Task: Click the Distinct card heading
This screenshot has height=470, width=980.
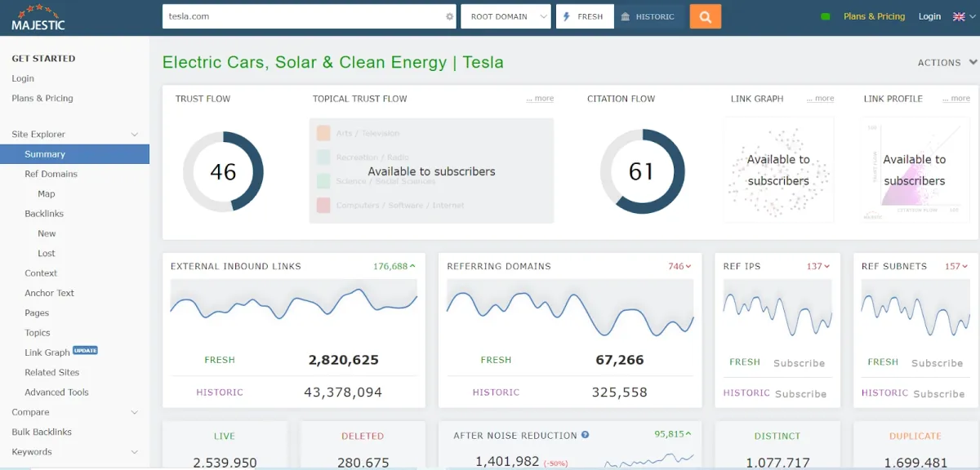Action: (x=777, y=437)
